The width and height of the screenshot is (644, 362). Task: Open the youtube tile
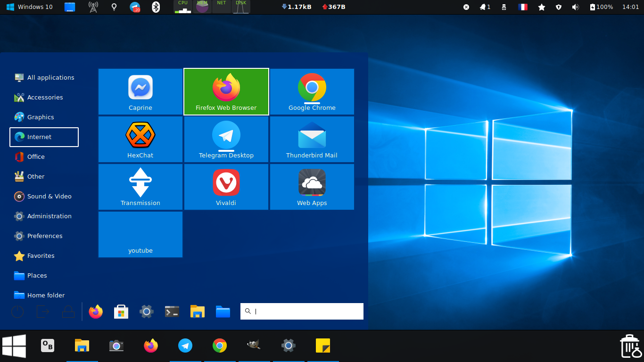140,234
